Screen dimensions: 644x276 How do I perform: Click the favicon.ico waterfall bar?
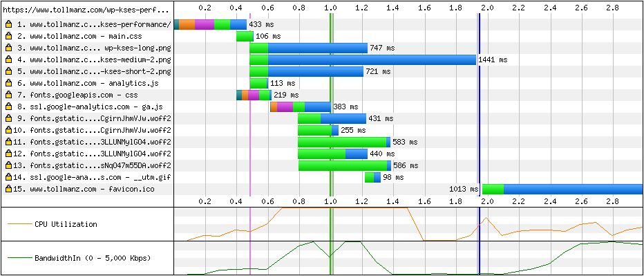(563, 190)
